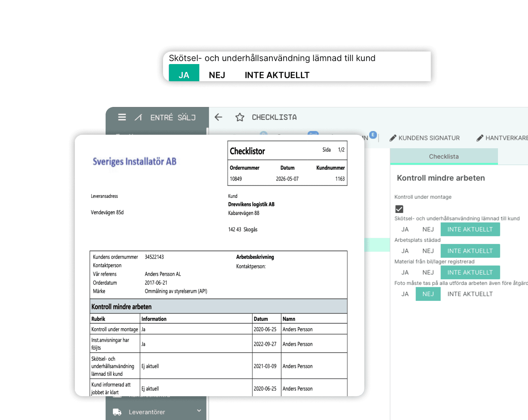Screen dimensions: 528x420
Task: Choose JA for Arbetsplats städad
Action: click(405, 251)
